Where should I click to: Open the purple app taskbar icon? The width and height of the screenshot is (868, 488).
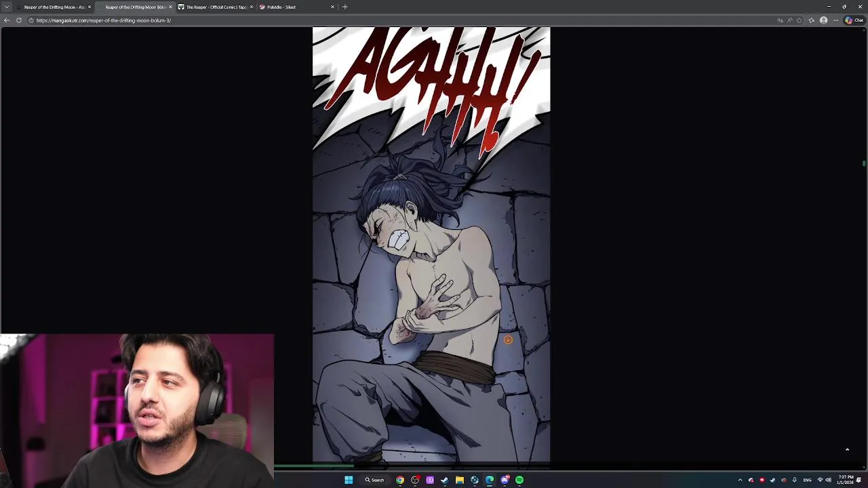[x=430, y=480]
